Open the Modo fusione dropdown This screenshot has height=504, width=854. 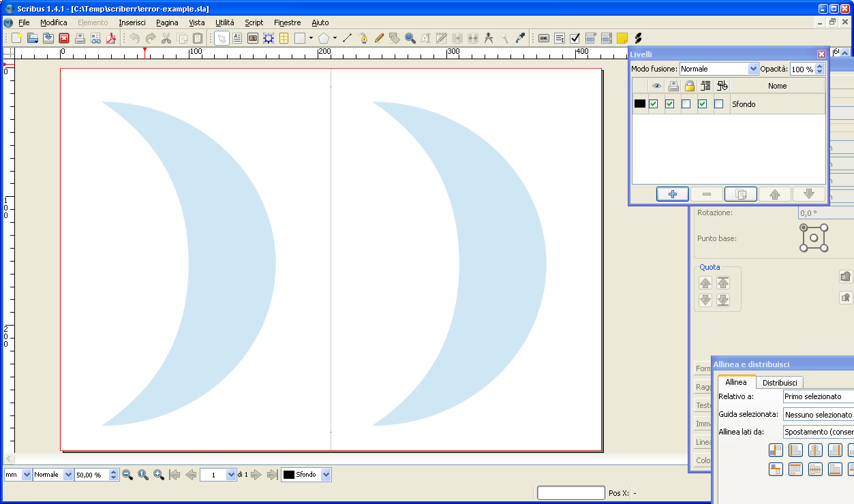point(719,69)
